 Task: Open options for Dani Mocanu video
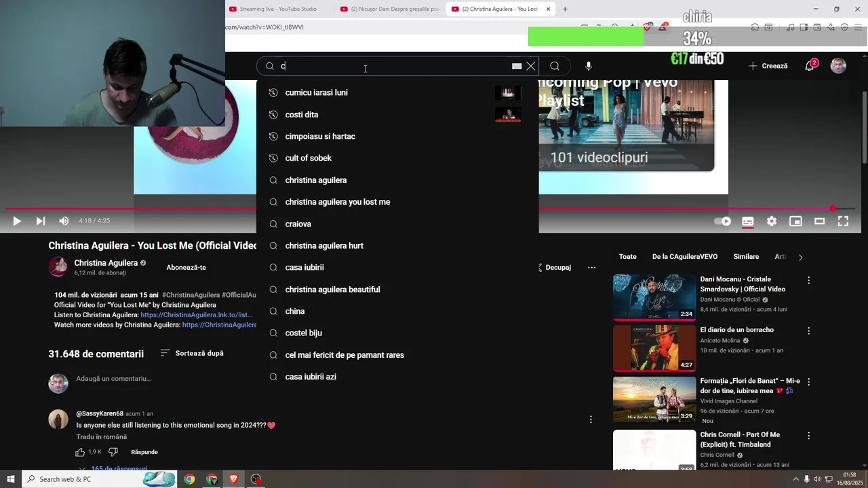pyautogui.click(x=808, y=280)
